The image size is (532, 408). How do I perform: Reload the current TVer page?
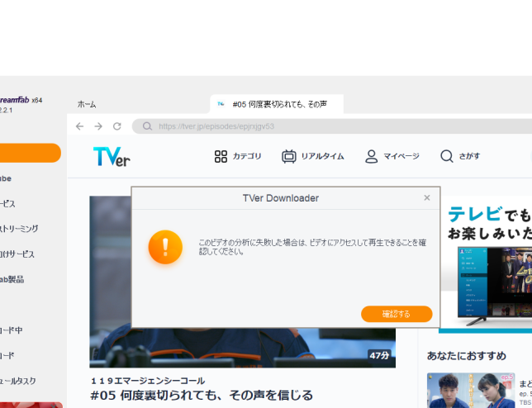tap(117, 126)
